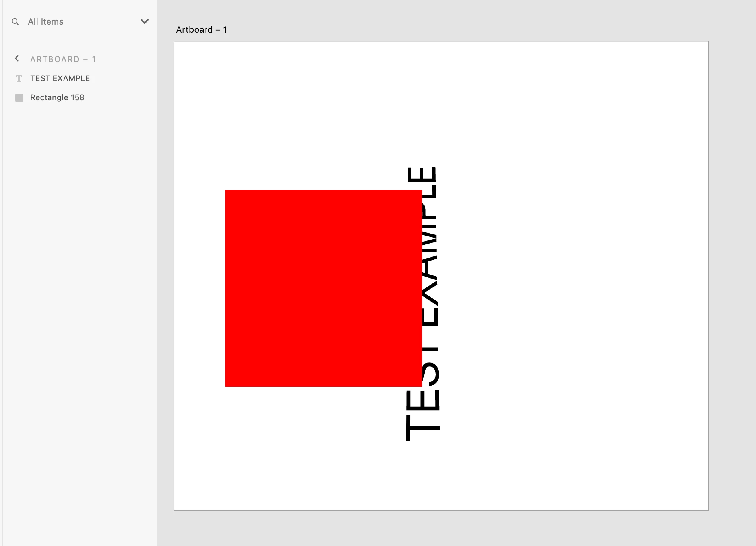756x546 pixels.
Task: Click the text type icon beside TEST EXAMPLE
Action: [19, 79]
